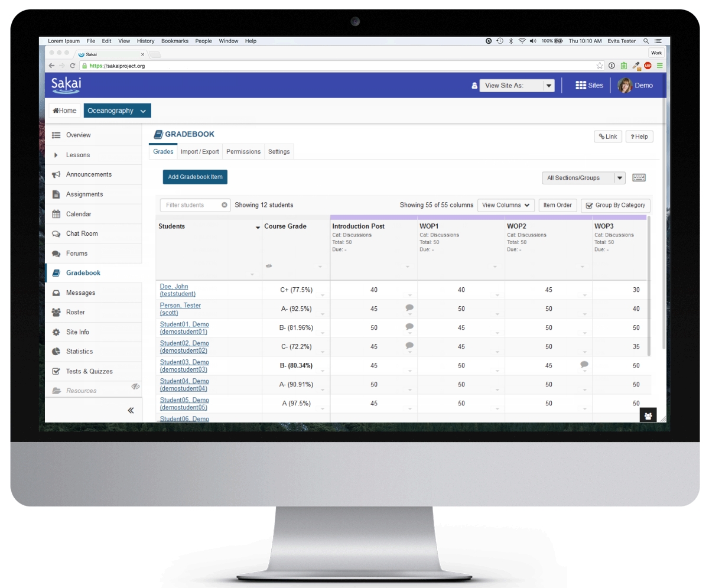Image resolution: width=709 pixels, height=588 pixels.
Task: Toggle the Resources hidden-eye icon
Action: (135, 386)
